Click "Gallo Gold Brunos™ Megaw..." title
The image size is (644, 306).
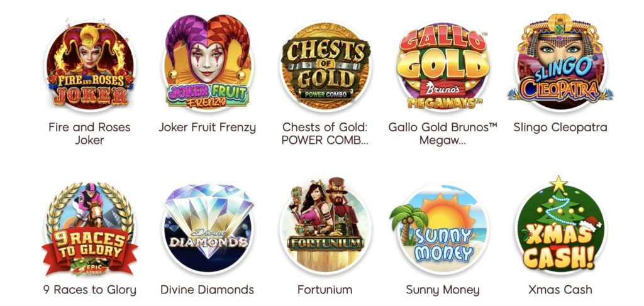pos(443,134)
